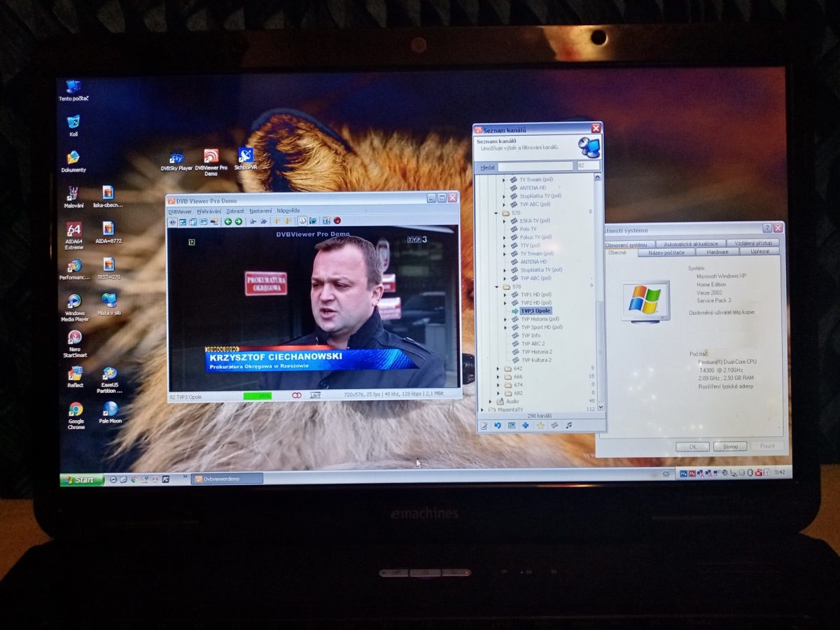Screen dimensions: 840x630
Task: Open the Sichbo-PVR desktop shortcut
Action: 246,160
